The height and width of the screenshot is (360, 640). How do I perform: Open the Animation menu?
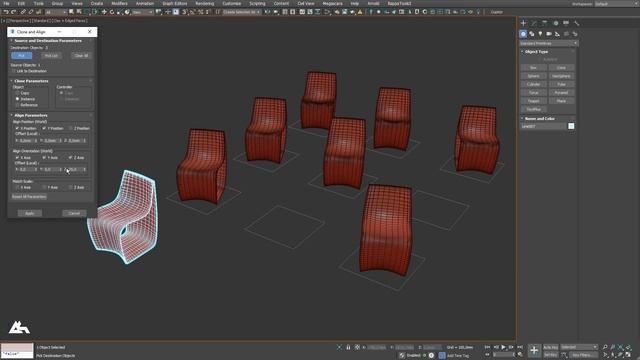[x=144, y=3]
